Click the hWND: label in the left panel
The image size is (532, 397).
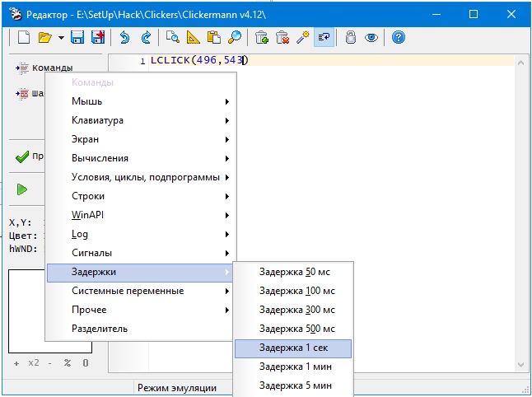pos(23,249)
